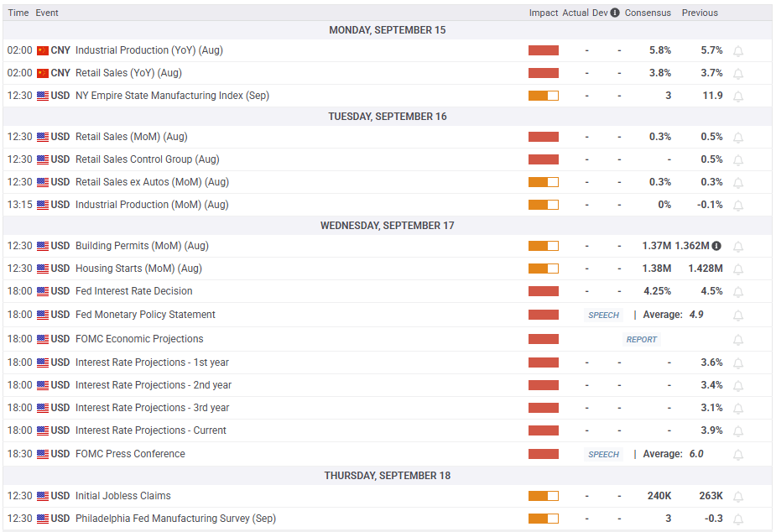Expand the Interest Rate Projections - 1st year row
The height and width of the screenshot is (532, 776).
pos(152,362)
